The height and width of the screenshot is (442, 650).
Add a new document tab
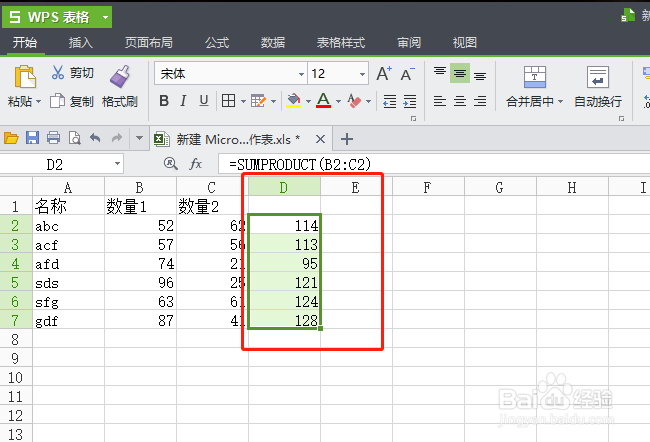347,139
